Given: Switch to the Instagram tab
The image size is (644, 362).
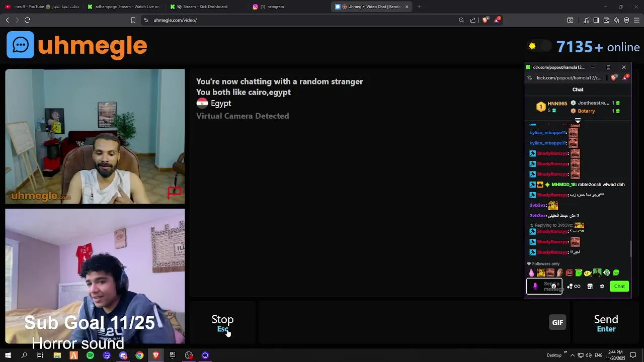Looking at the screenshot, I should pos(289,7).
